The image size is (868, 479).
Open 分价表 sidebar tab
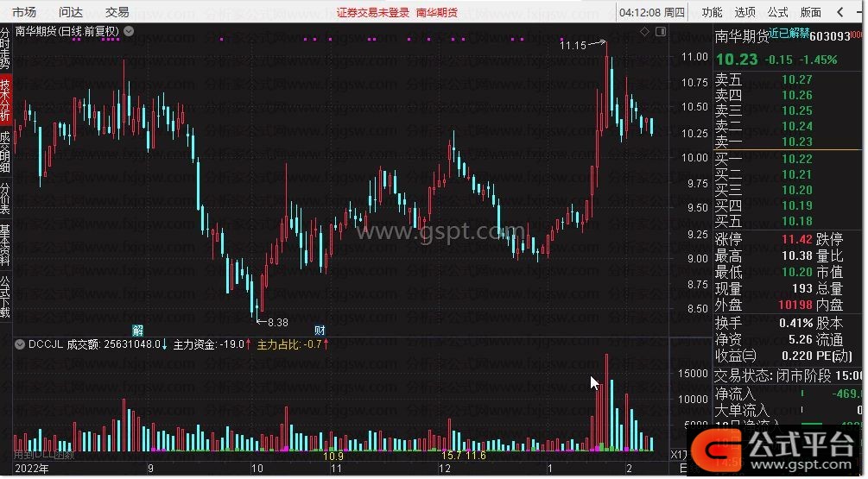[5, 198]
